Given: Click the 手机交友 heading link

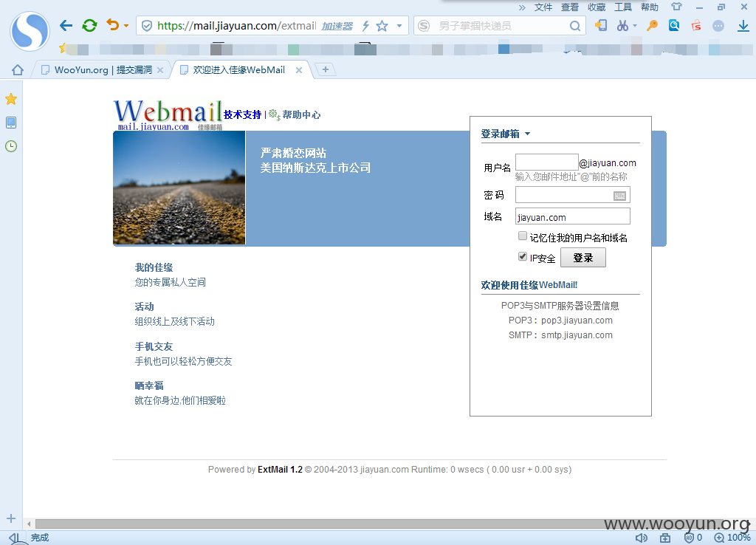Looking at the screenshot, I should coord(154,346).
